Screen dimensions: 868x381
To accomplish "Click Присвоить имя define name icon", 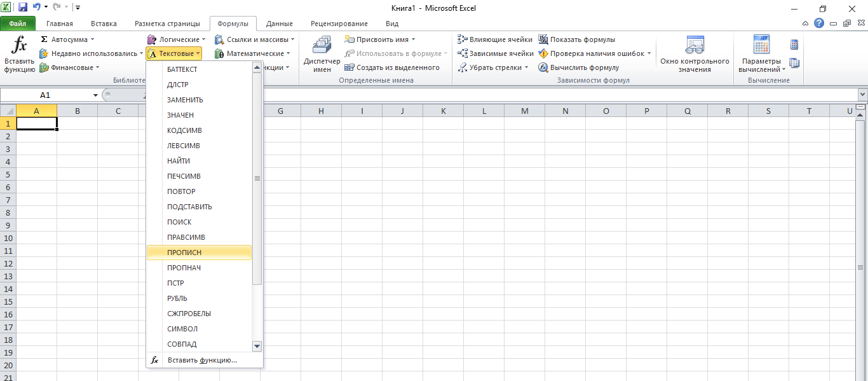I will click(349, 39).
